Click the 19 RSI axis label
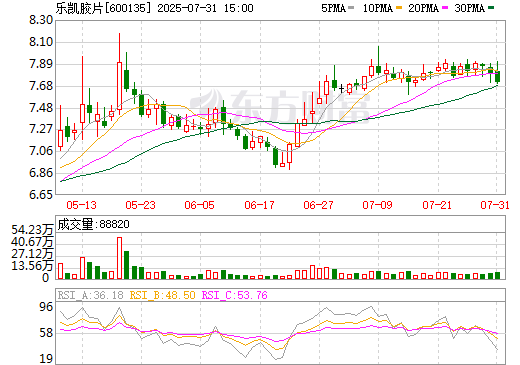 [46, 359]
